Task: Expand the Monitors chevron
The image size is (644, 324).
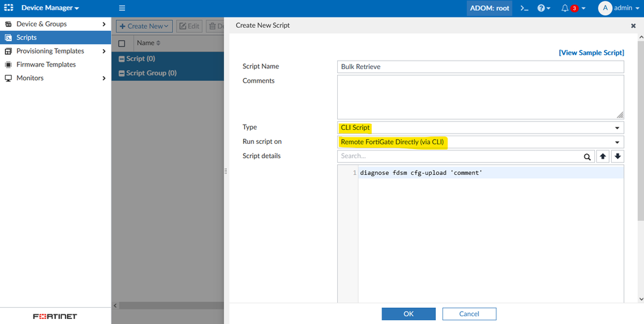Action: coord(104,78)
